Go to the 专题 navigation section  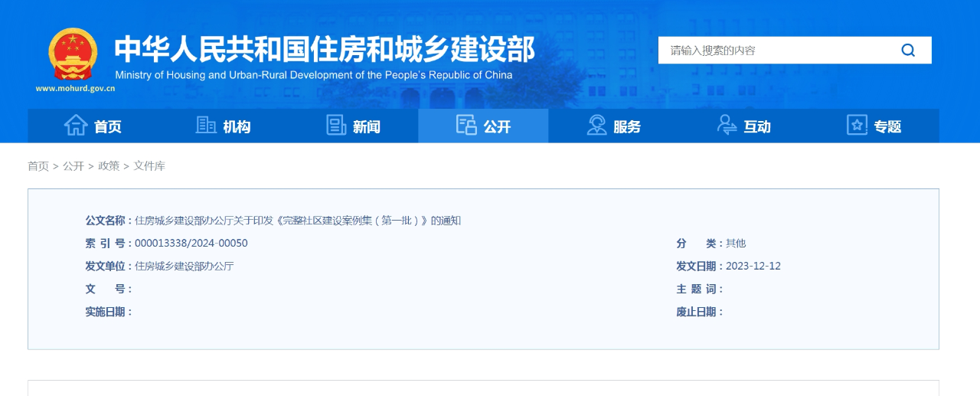(x=887, y=127)
